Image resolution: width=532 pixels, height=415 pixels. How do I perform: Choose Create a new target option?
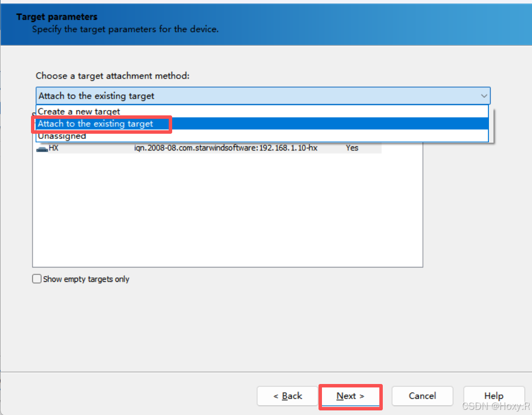coord(262,111)
